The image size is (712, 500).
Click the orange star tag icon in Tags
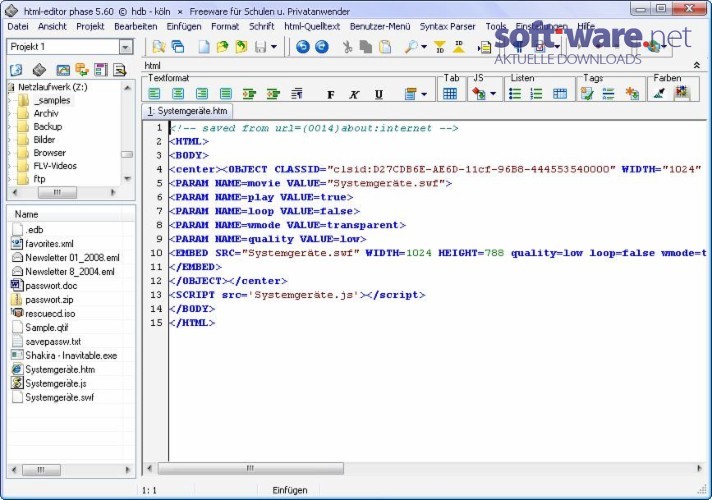(632, 94)
